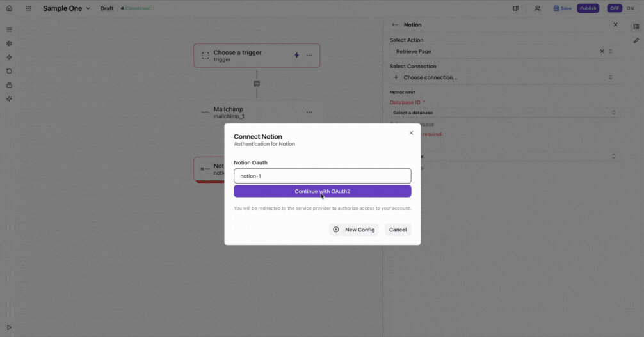Open the table view icon on right edge

pyautogui.click(x=636, y=27)
